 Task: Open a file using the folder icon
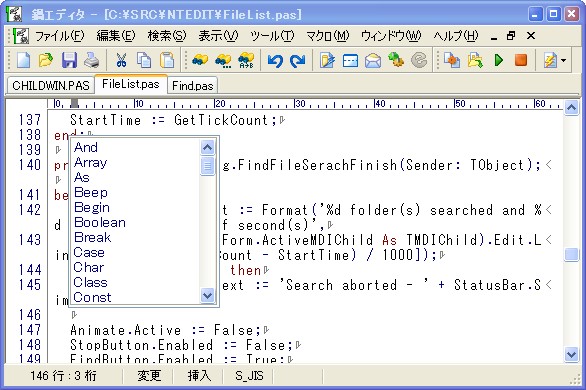[x=46, y=60]
